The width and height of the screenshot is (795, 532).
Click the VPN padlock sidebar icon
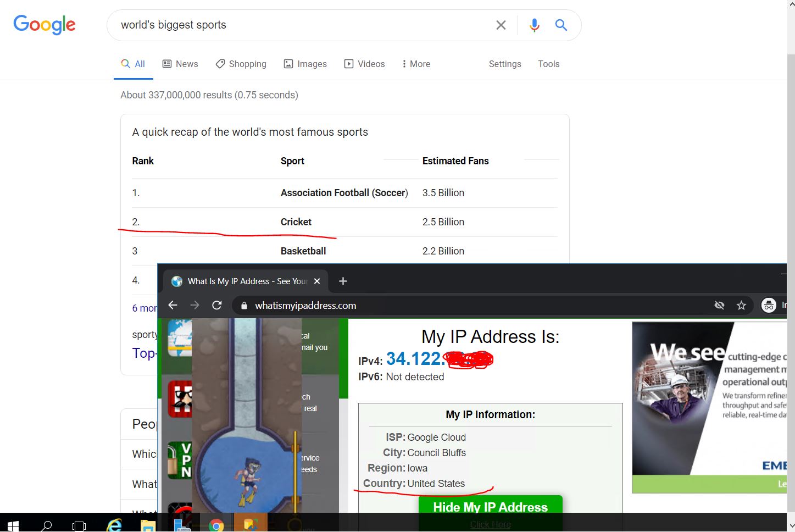click(180, 460)
